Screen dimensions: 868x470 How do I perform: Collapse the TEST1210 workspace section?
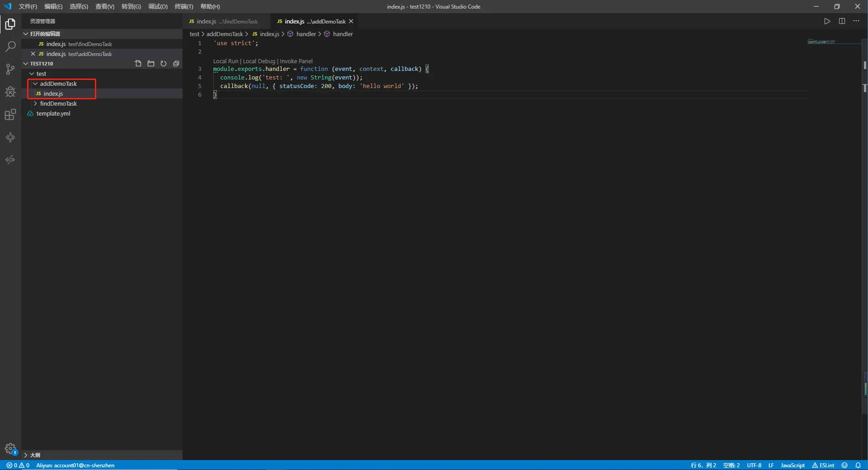click(26, 64)
